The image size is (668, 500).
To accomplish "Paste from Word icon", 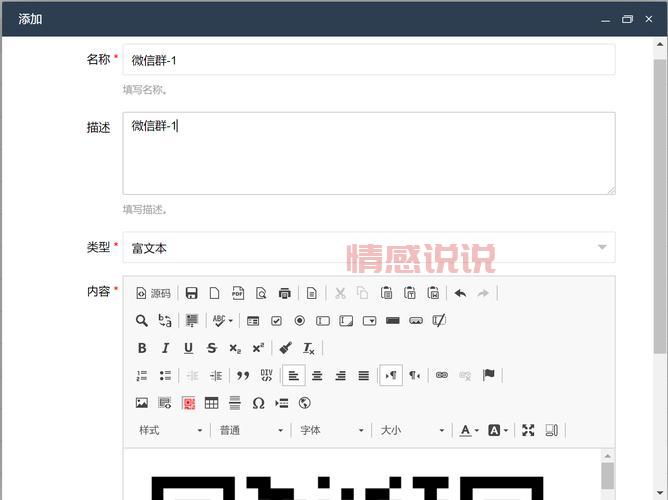I will click(x=433, y=293).
